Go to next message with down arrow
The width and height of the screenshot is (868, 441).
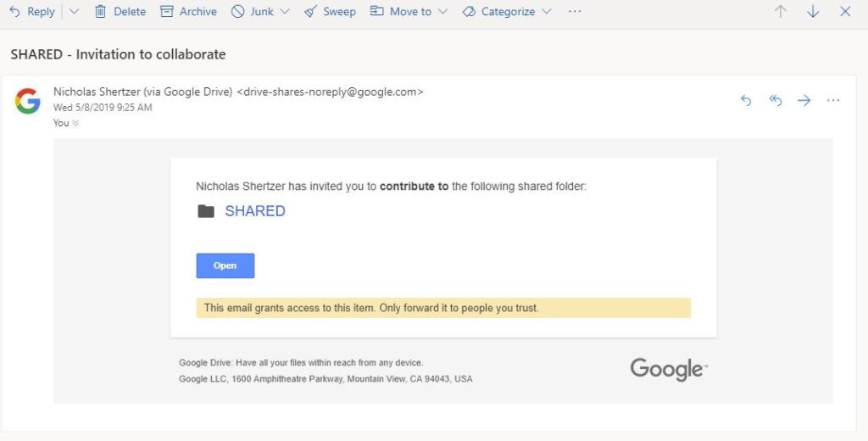click(813, 12)
